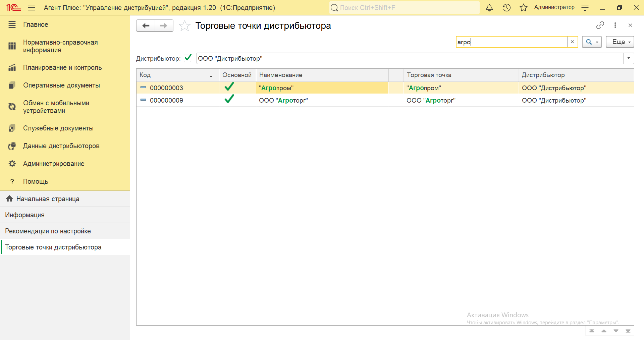Open Служебные документы section
The image size is (644, 340).
tap(65, 128)
